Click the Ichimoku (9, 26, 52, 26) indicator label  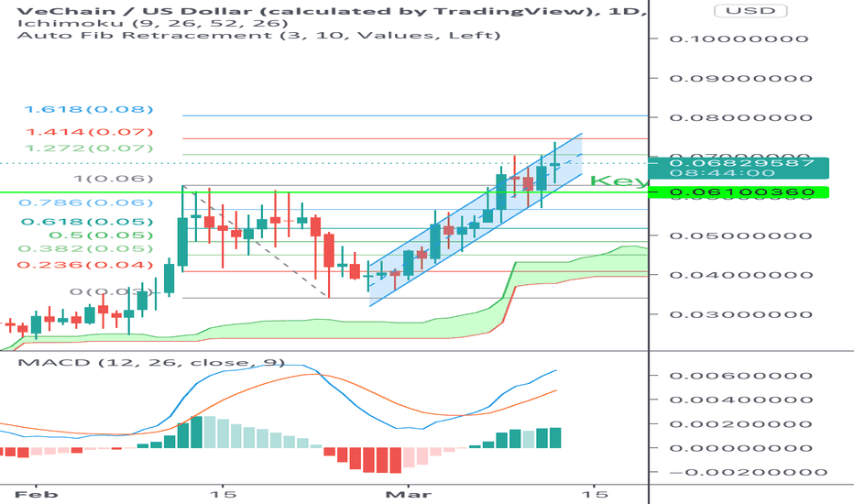152,24
